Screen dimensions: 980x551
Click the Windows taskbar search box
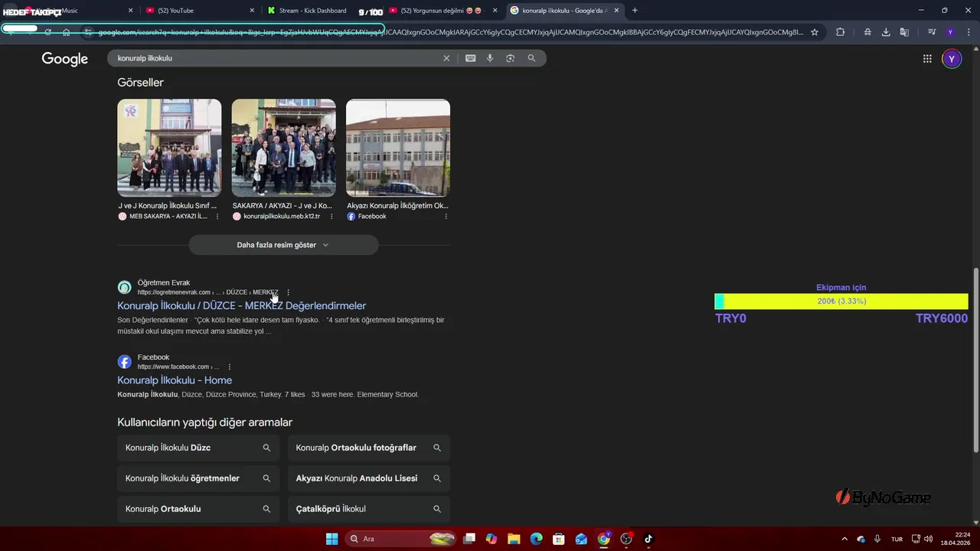pos(401,539)
